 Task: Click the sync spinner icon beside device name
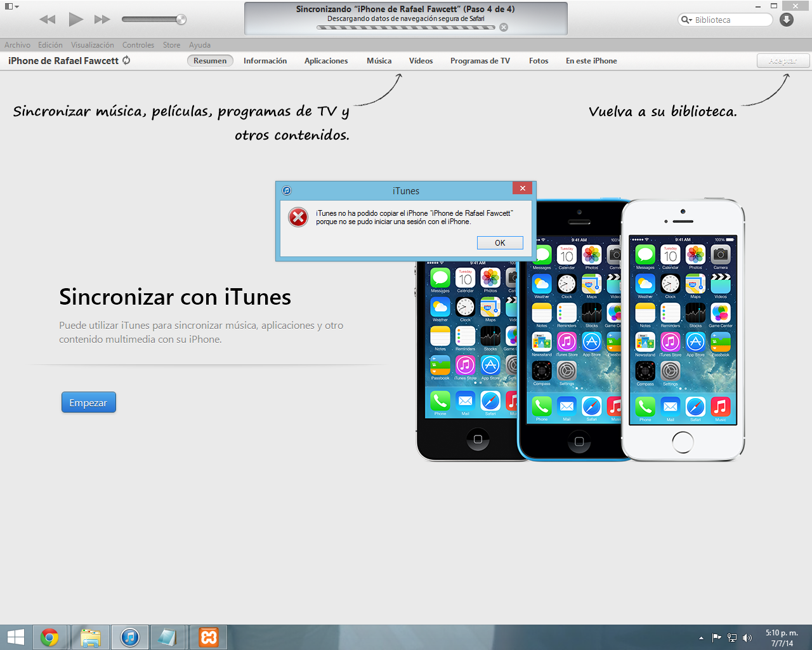point(126,60)
